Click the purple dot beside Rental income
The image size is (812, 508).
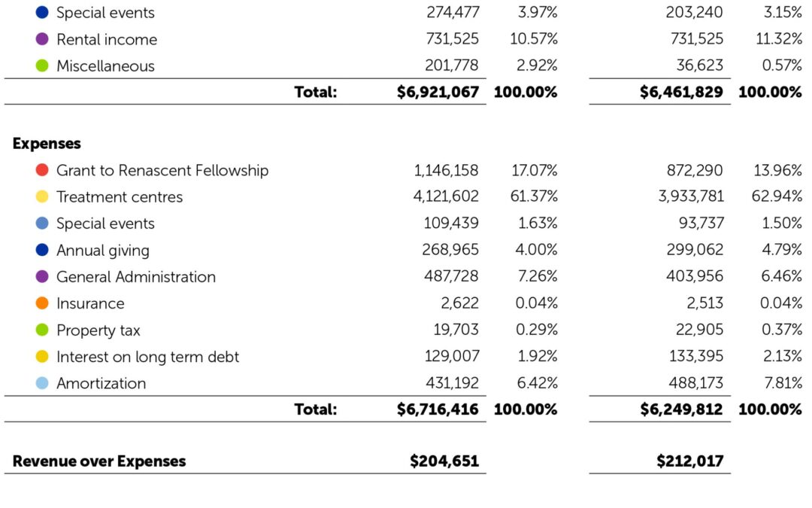(x=42, y=39)
